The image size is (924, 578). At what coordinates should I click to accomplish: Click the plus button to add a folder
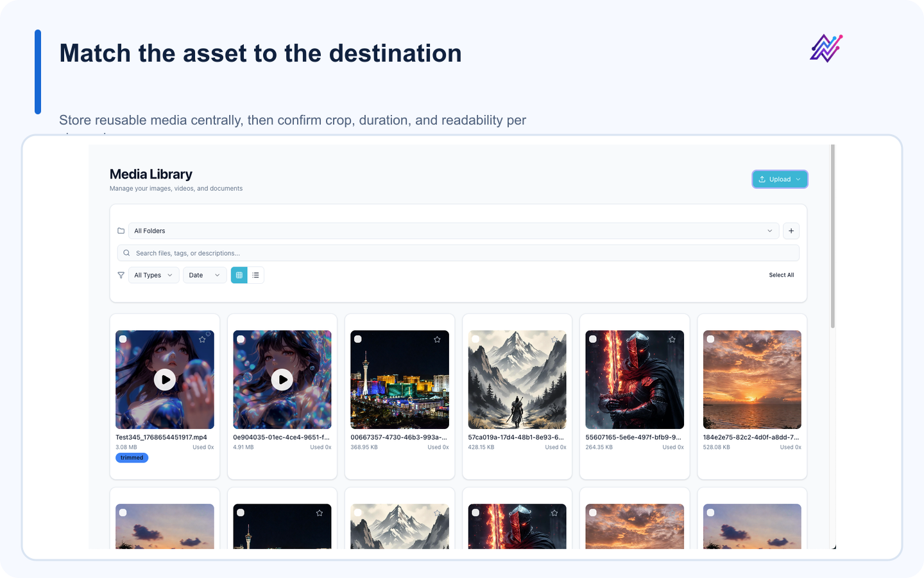791,231
